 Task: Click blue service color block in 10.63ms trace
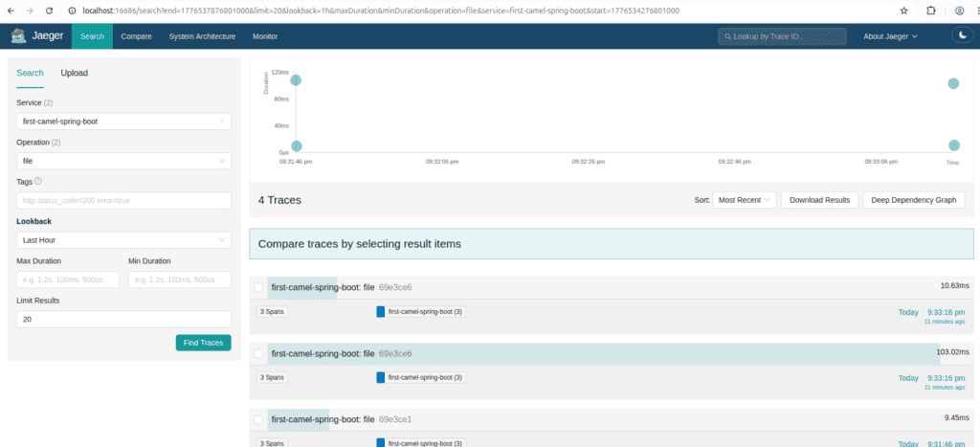point(381,311)
